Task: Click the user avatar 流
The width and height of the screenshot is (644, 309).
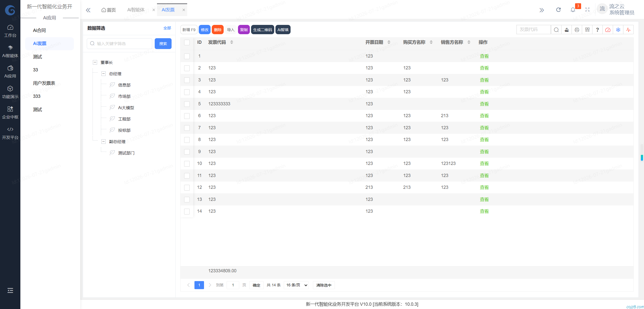Action: (x=602, y=9)
